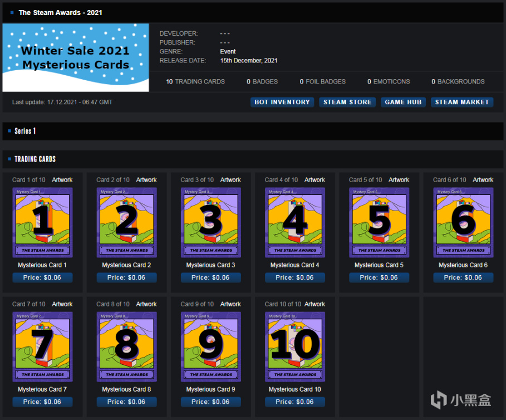Click Price $0.06 under Mysterious Card 8
The image size is (506, 420).
click(127, 402)
